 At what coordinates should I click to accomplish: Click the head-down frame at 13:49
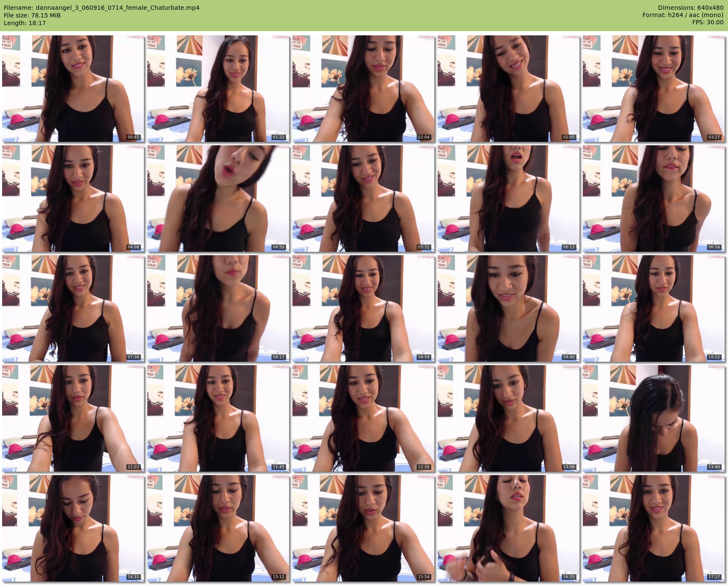click(x=653, y=418)
